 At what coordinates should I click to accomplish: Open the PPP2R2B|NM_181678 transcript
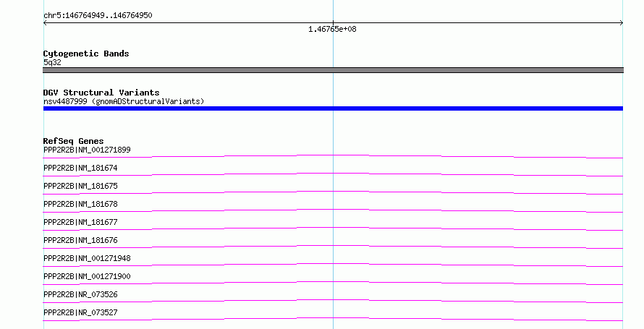(80, 204)
